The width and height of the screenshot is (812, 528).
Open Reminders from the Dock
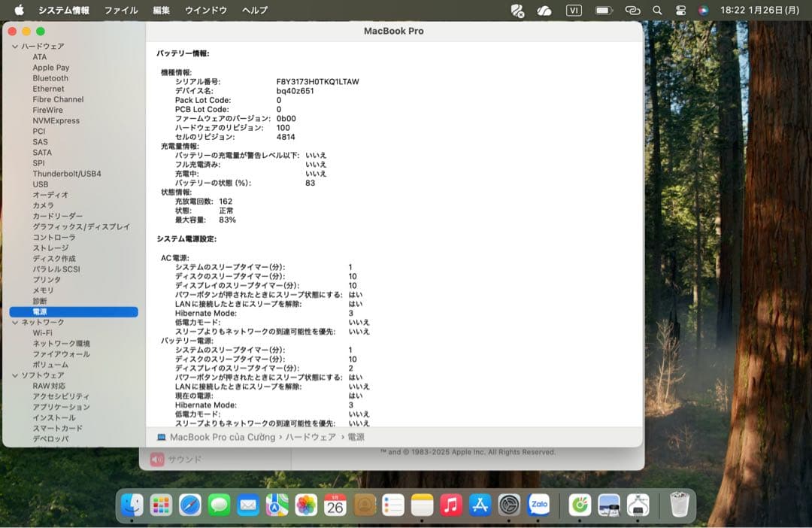pos(393,505)
